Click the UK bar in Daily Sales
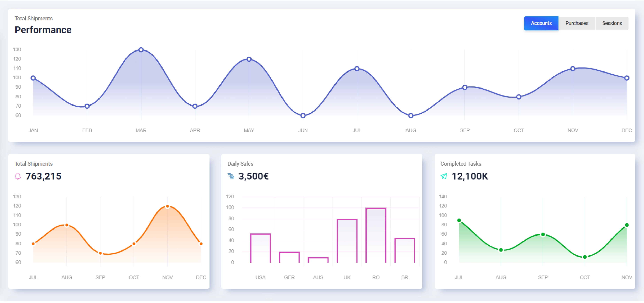The height and width of the screenshot is (303, 644). 347,241
